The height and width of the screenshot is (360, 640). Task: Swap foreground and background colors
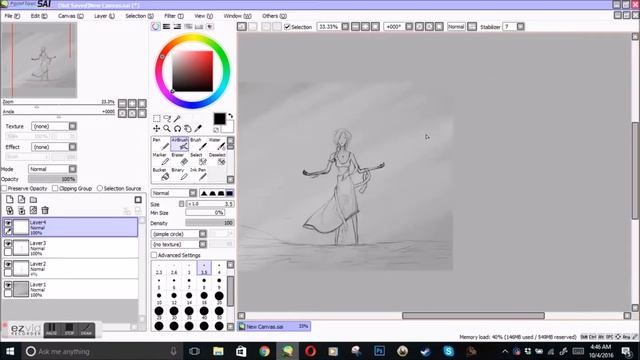[x=230, y=116]
